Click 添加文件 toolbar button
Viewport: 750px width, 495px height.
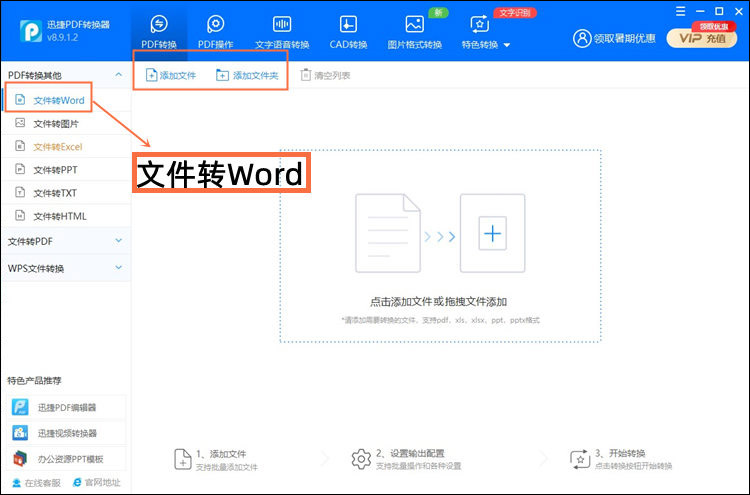171,75
